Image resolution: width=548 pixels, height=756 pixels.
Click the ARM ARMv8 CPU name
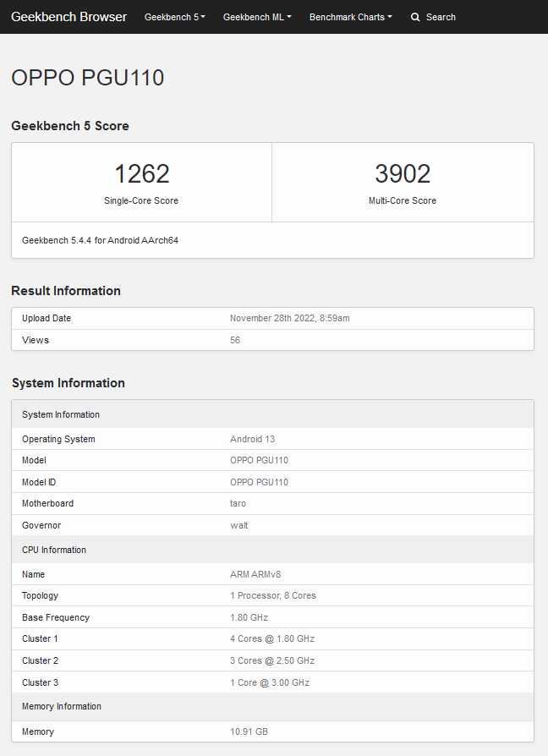click(255, 574)
